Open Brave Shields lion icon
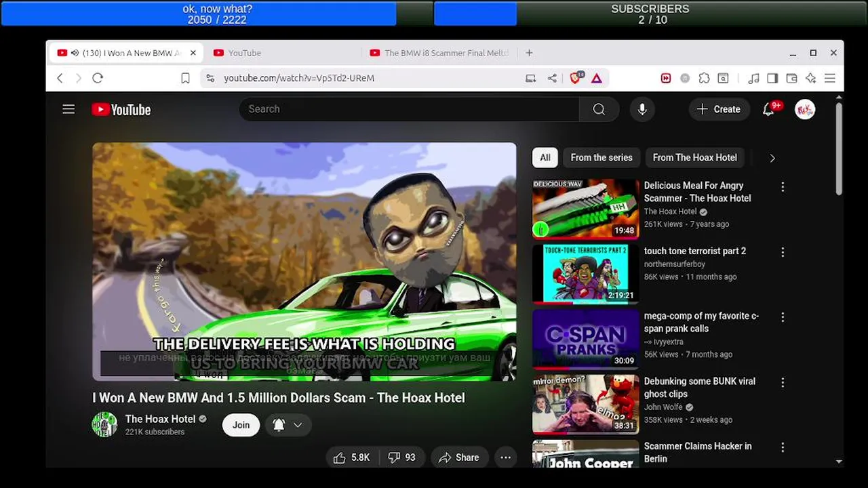 576,78
